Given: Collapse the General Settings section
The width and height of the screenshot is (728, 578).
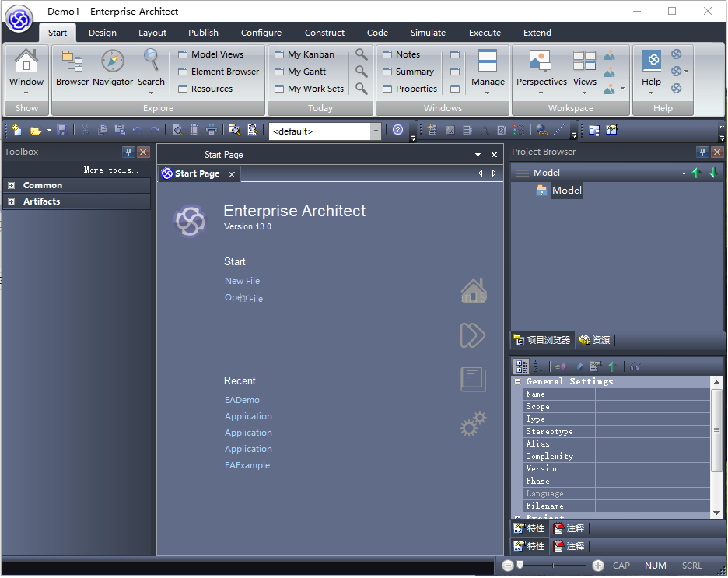Looking at the screenshot, I should (x=518, y=382).
